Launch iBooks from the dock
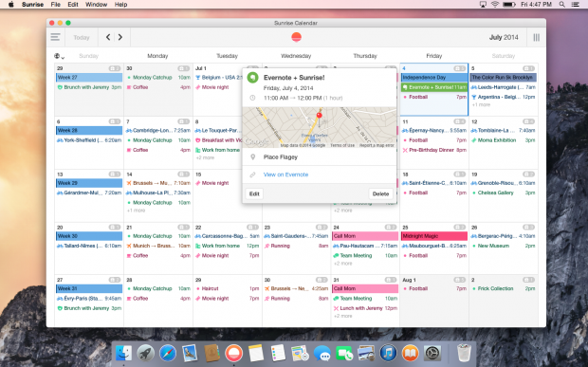Image resolution: width=588 pixels, height=367 pixels. click(411, 354)
